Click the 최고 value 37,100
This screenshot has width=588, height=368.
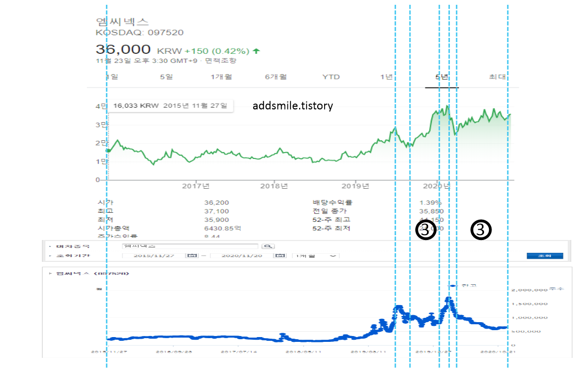(x=216, y=211)
